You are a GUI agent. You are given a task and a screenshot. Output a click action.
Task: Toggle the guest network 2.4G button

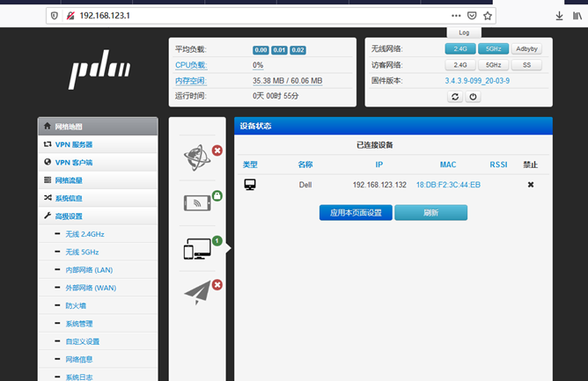click(460, 65)
